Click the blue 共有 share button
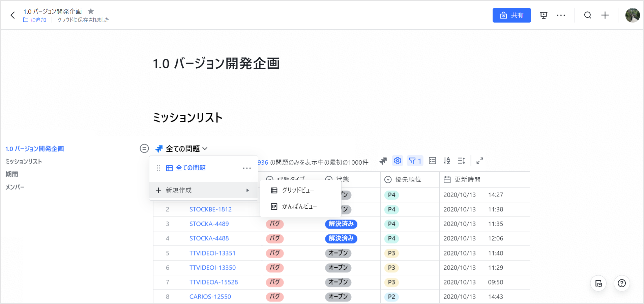This screenshot has height=304, width=644. click(511, 15)
